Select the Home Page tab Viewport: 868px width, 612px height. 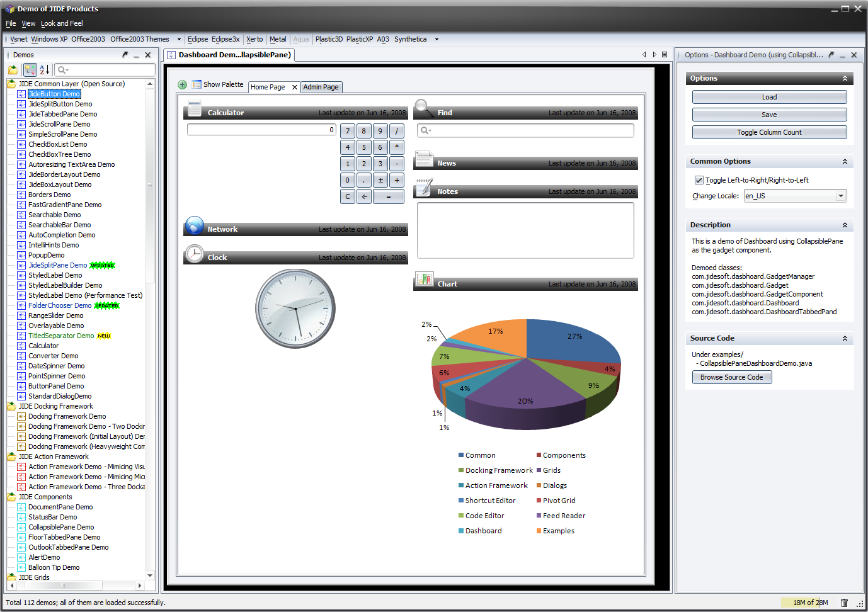pos(268,87)
